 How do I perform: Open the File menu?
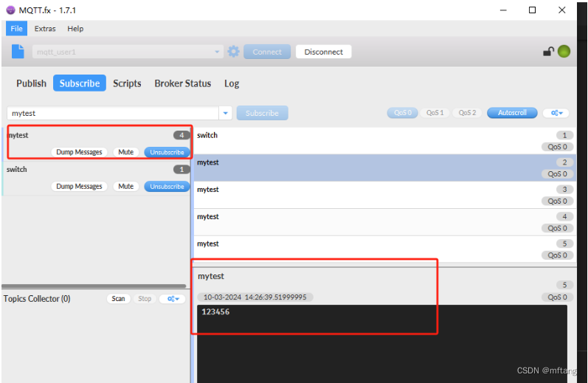(x=16, y=29)
